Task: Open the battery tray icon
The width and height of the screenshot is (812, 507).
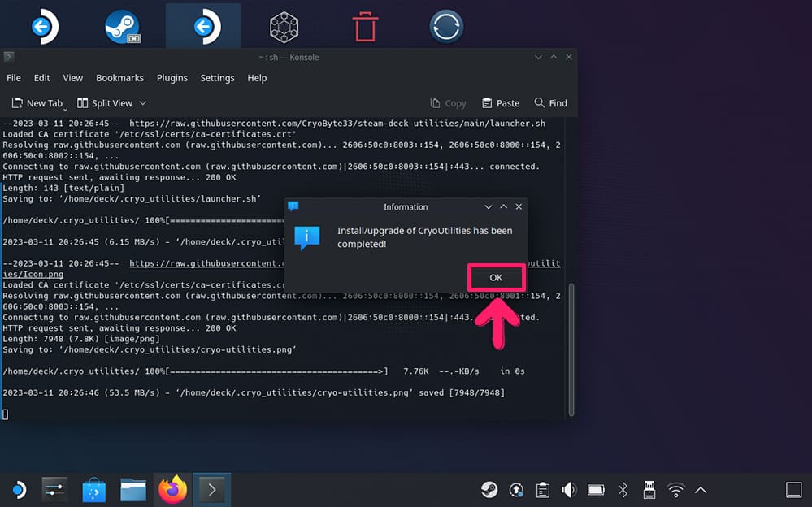Action: pyautogui.click(x=596, y=490)
